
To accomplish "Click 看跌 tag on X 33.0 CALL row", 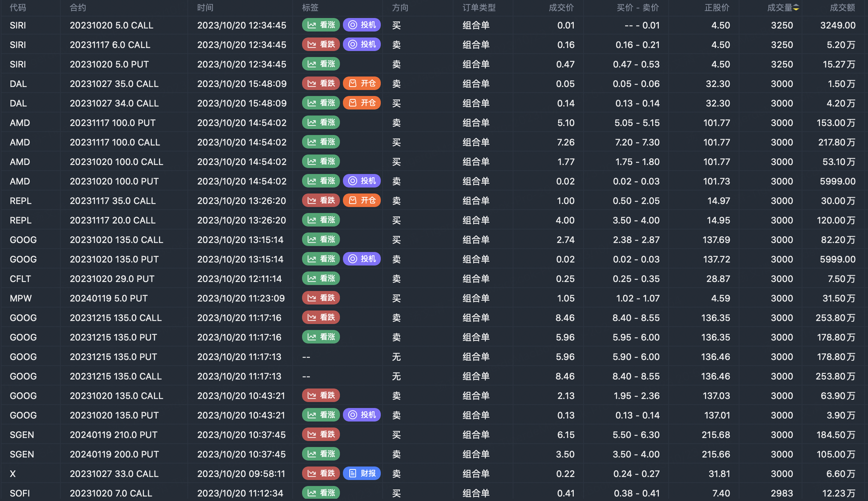I will coord(321,474).
